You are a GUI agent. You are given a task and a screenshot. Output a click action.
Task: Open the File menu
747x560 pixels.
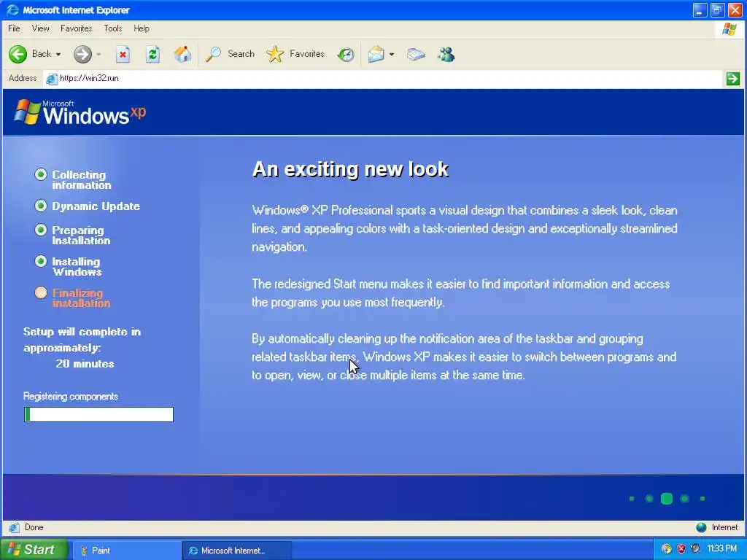[x=14, y=28]
